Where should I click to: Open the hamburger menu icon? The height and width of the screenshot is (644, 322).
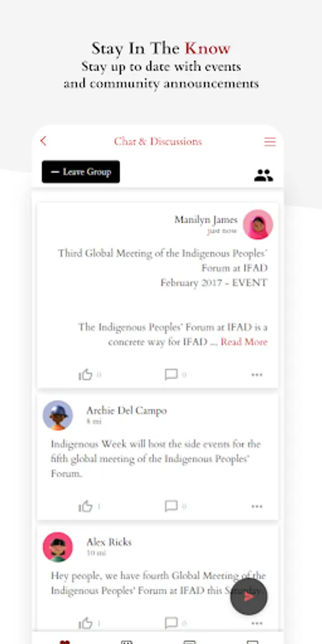click(x=270, y=142)
